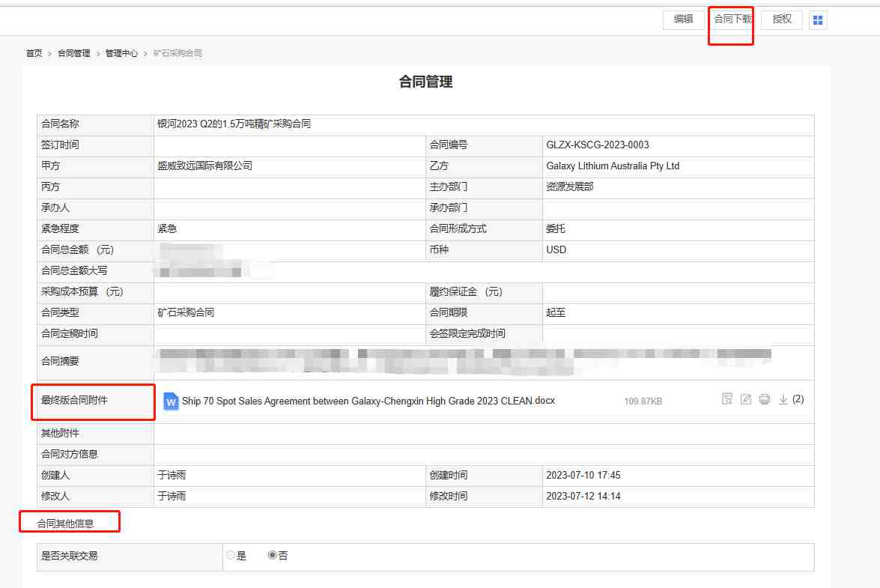Navigate to 合同管理 breadcrumb link
Viewport: 880px width, 588px height.
[x=73, y=53]
